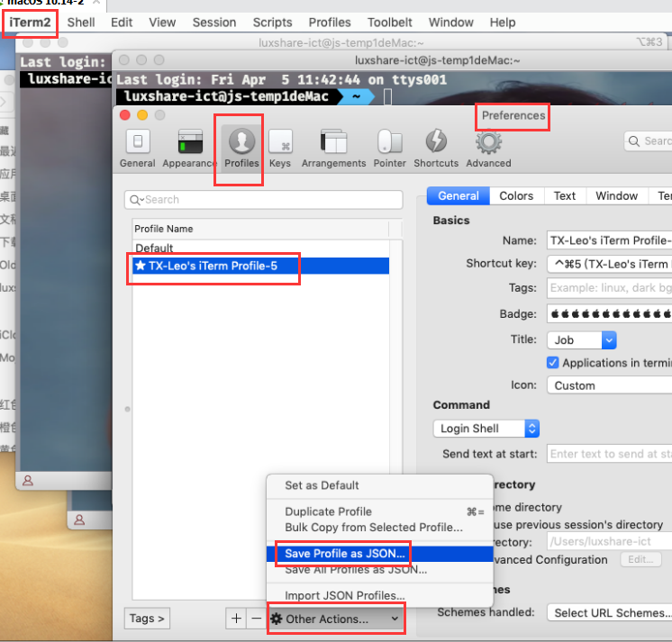Screen dimensions: 672x642
Task: Open the iTerm2 menu
Action: (30, 23)
